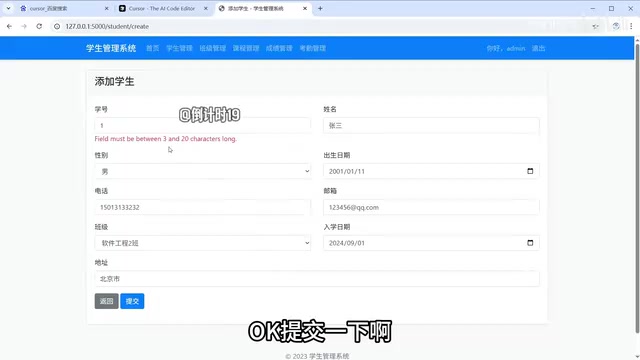Close the cursor_百度搜索 tab
The width and height of the screenshot is (640, 360).
(107, 8)
